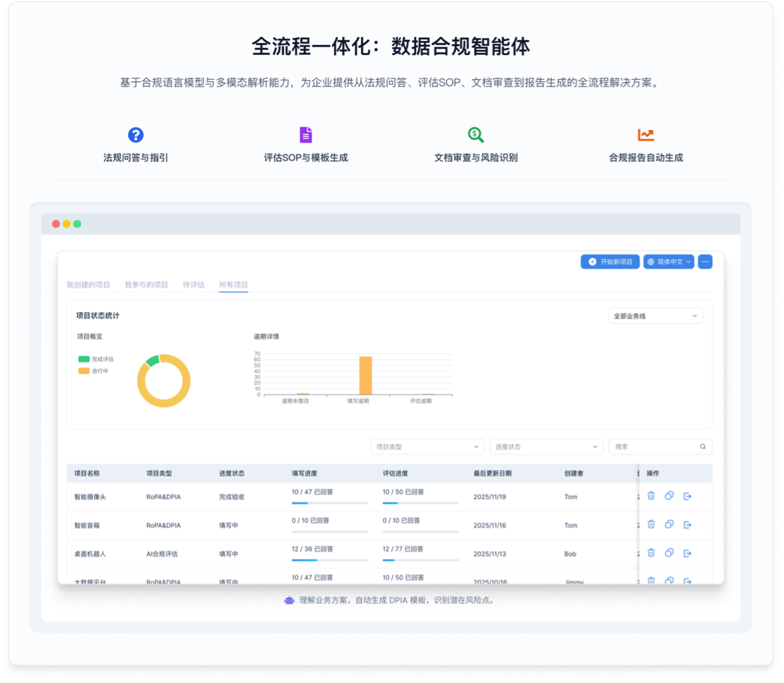This screenshot has width=784, height=683.
Task: Click the 完成验收 status cell
Action: [231, 497]
